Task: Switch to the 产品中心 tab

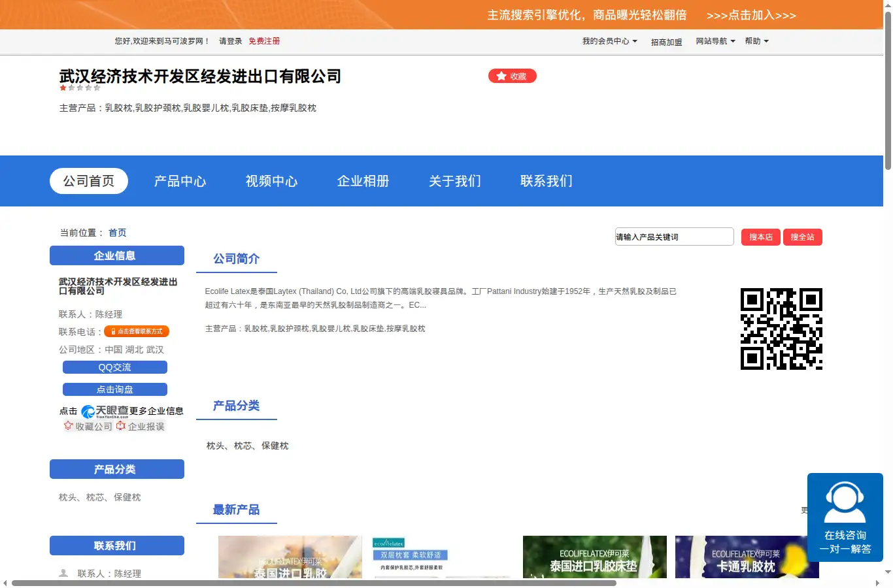Action: (180, 181)
